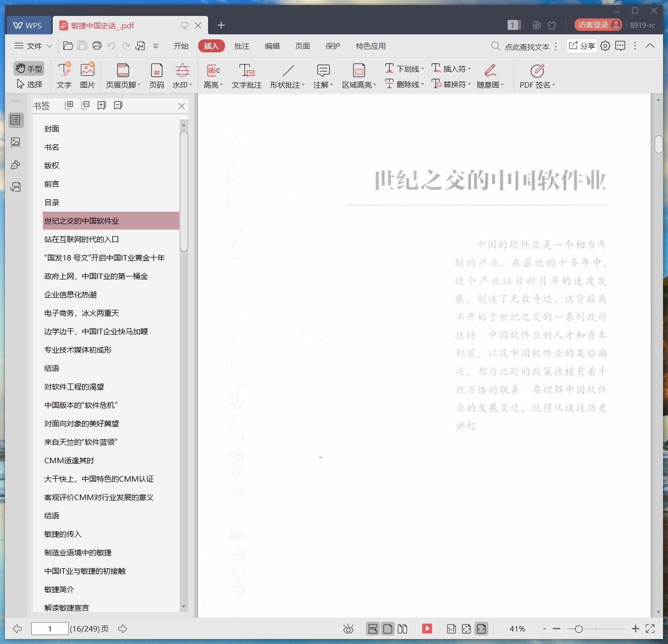Click the WPS home tab

pos(28,25)
